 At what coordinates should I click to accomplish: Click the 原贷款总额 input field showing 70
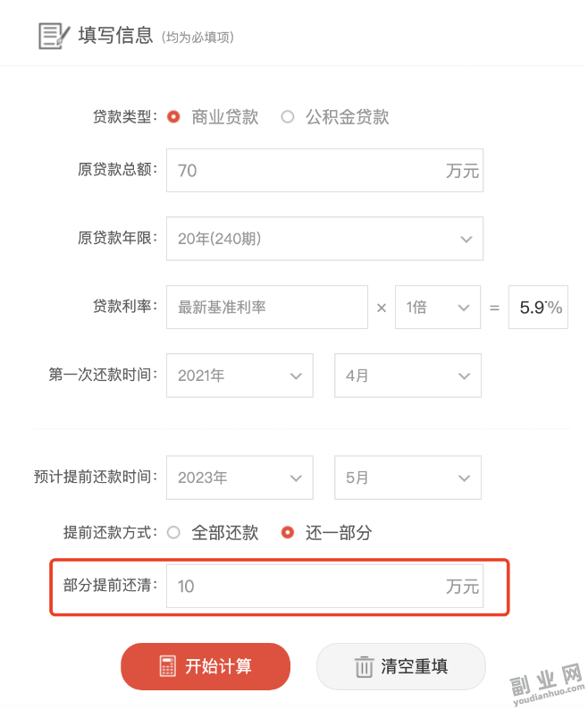(324, 170)
